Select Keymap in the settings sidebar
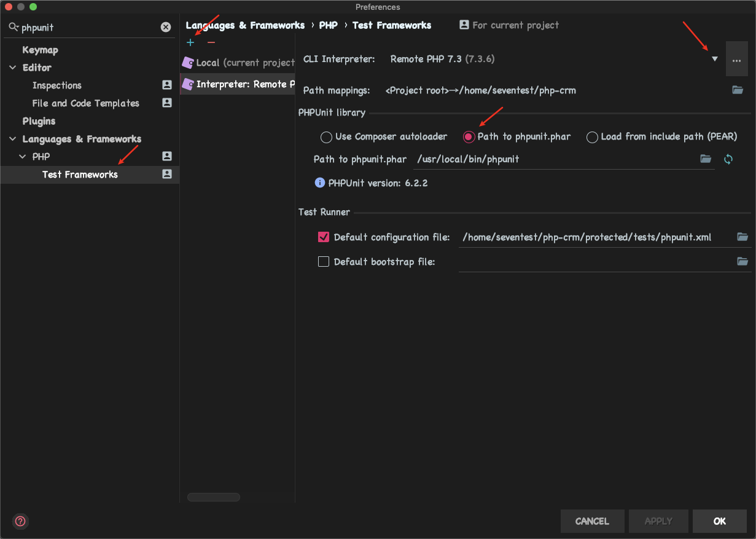The height and width of the screenshot is (539, 756). tap(40, 50)
